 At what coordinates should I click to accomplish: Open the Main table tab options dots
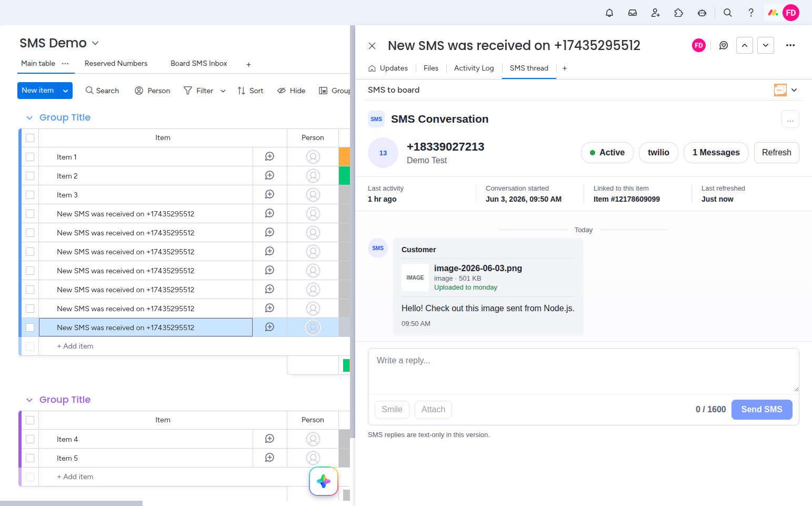click(65, 63)
